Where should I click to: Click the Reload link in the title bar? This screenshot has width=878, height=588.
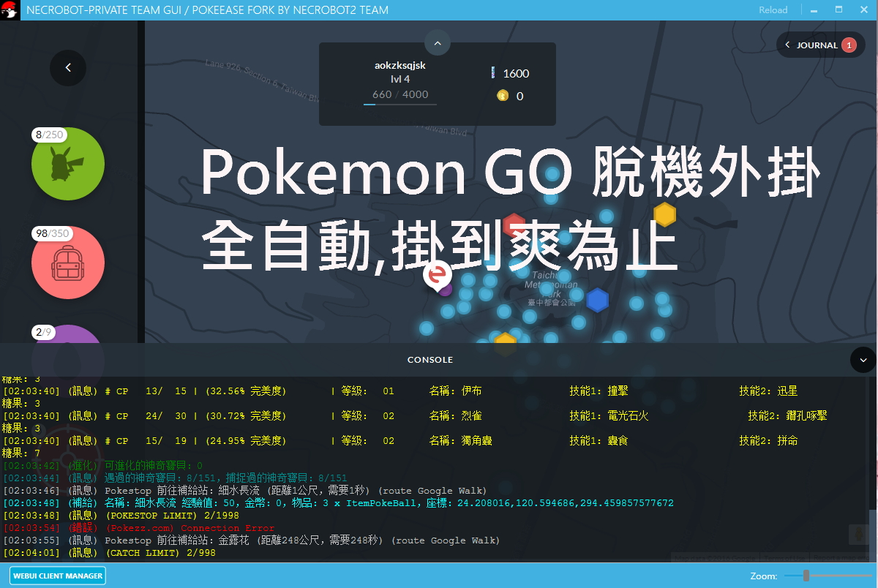tap(773, 10)
